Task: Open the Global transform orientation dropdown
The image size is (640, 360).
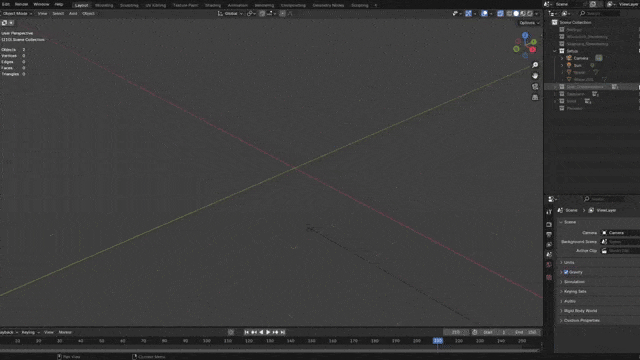Action: tap(230, 13)
